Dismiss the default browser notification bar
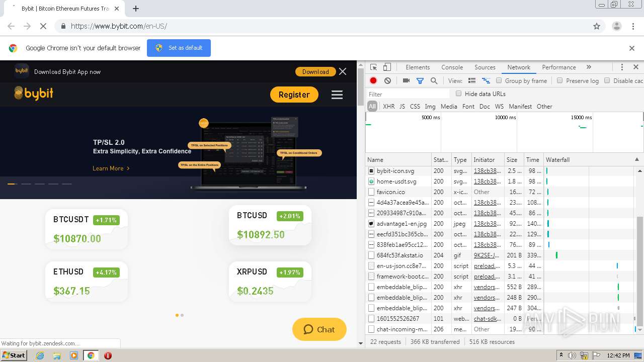This screenshot has height=362, width=644. pyautogui.click(x=632, y=48)
